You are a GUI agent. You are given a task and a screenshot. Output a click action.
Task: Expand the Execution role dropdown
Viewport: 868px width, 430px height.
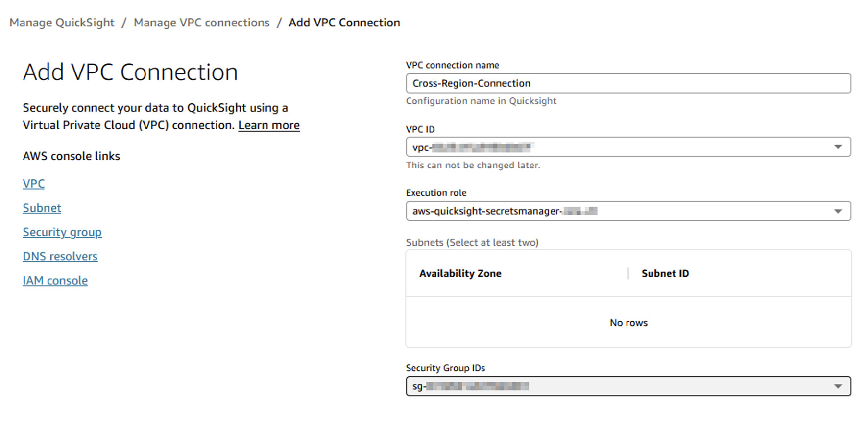click(x=628, y=211)
